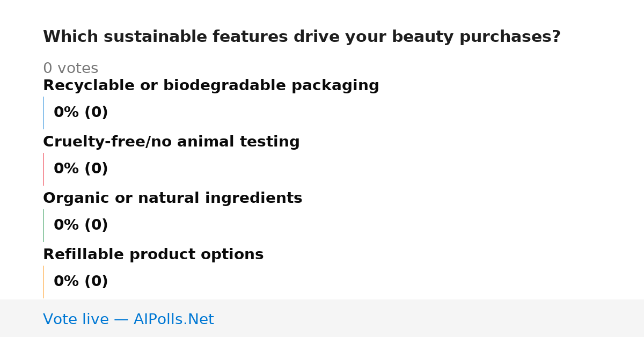Viewport: 644px width, 337px height.
Task: Pick Refillable product options label
Action: coord(153,255)
